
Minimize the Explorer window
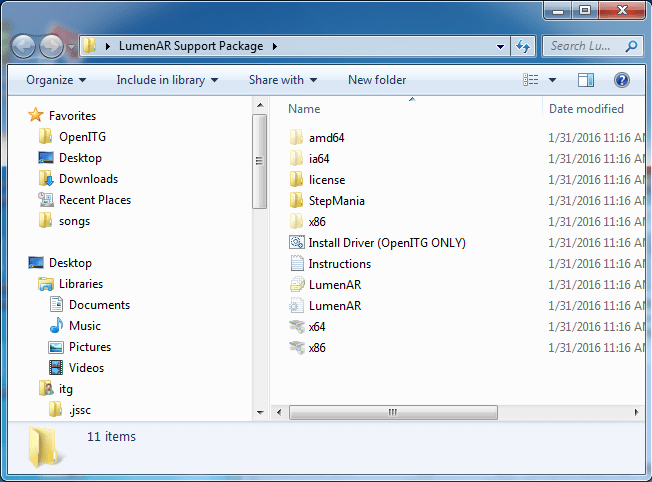pyautogui.click(x=558, y=10)
